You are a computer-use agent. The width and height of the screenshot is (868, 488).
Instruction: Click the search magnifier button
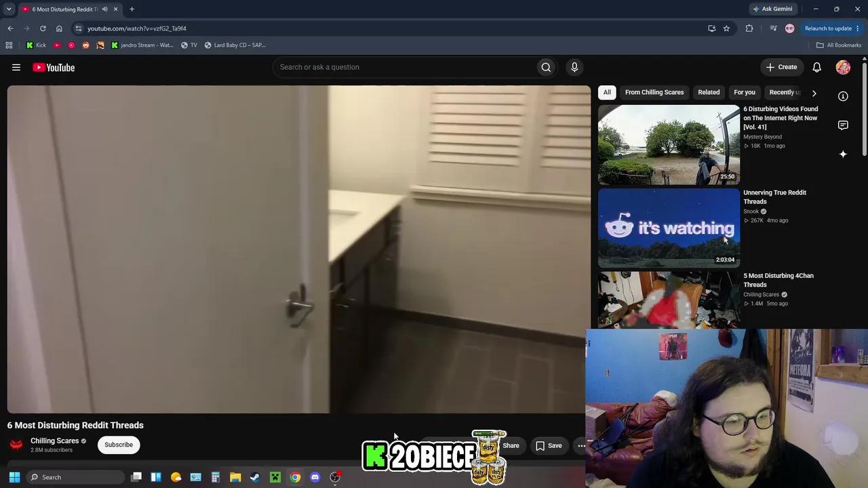click(x=546, y=67)
